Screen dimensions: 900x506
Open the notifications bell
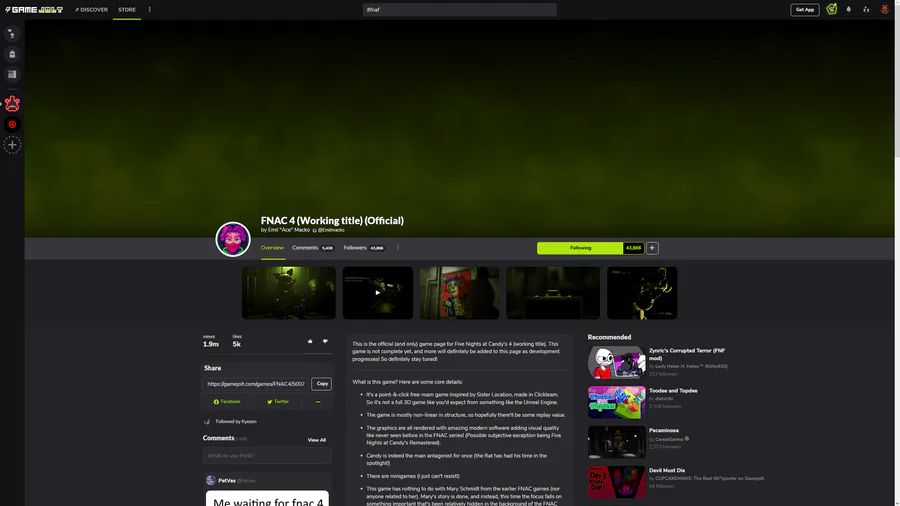tap(848, 9)
